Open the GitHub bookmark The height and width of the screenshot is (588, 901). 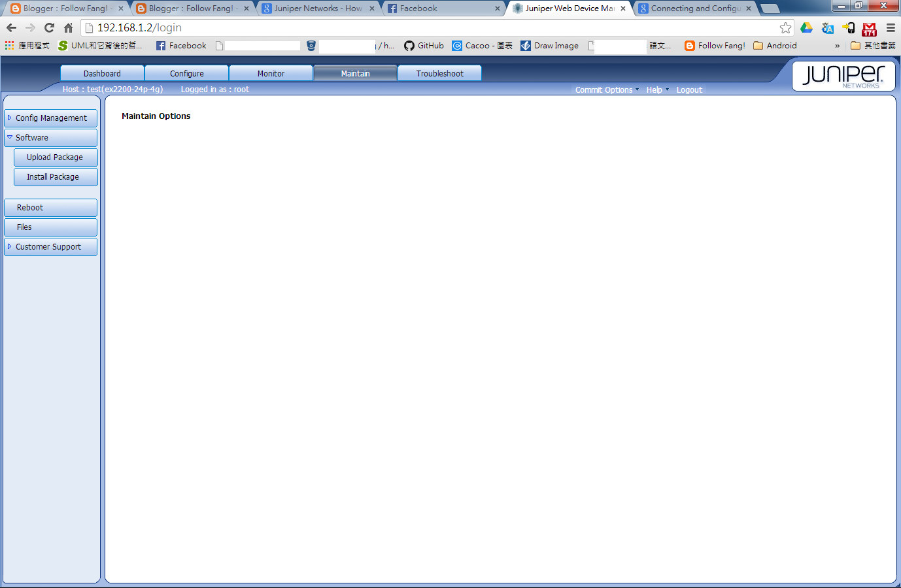click(424, 45)
